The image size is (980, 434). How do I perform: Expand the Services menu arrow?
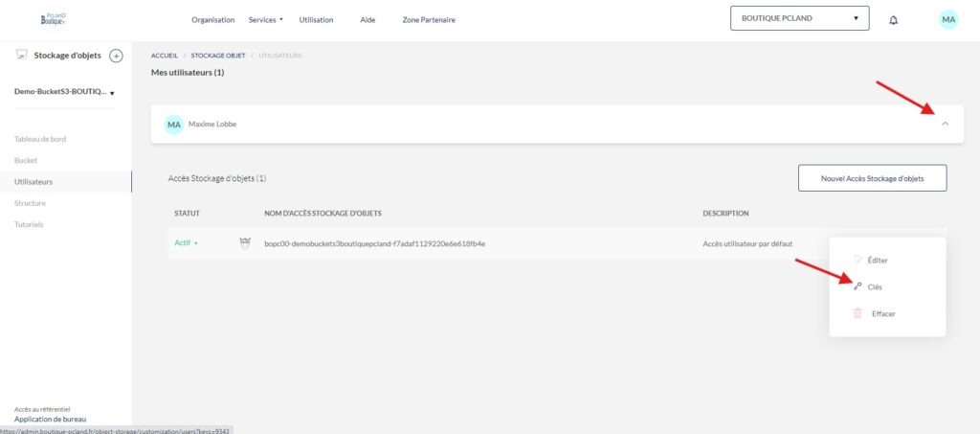click(281, 19)
